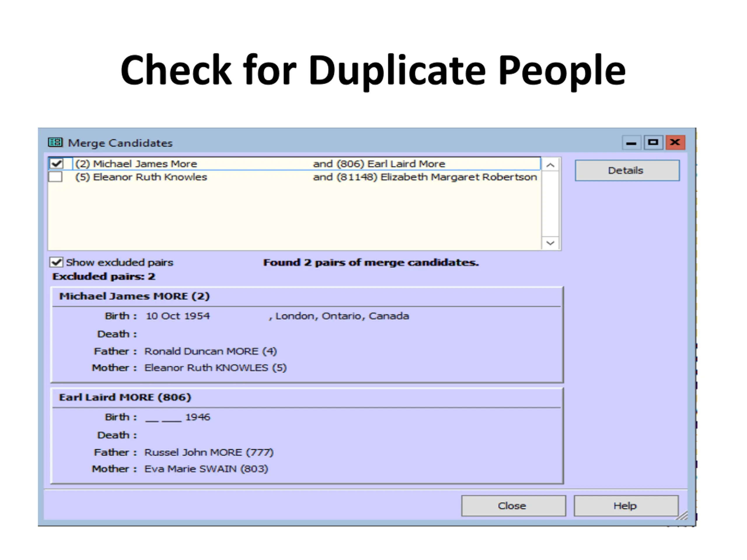The height and width of the screenshot is (560, 747).
Task: Close the Merge Candidates dialog
Action: coord(513,506)
